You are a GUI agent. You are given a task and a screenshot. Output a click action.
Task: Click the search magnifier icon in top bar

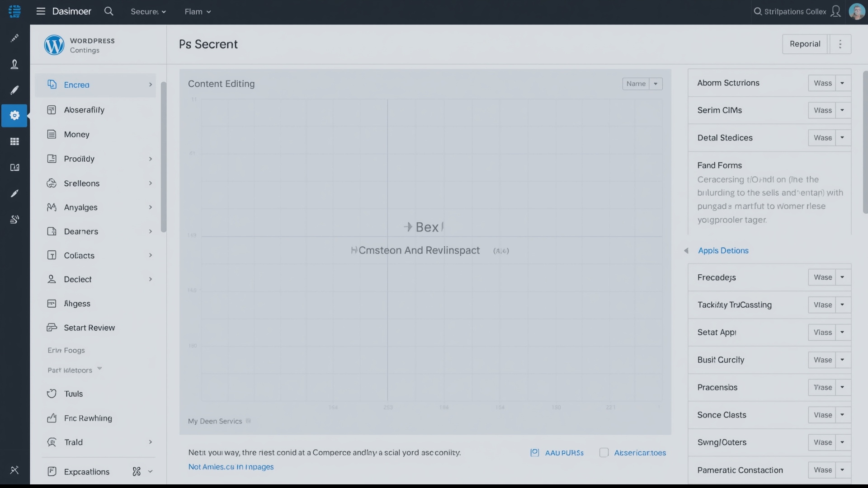(108, 11)
